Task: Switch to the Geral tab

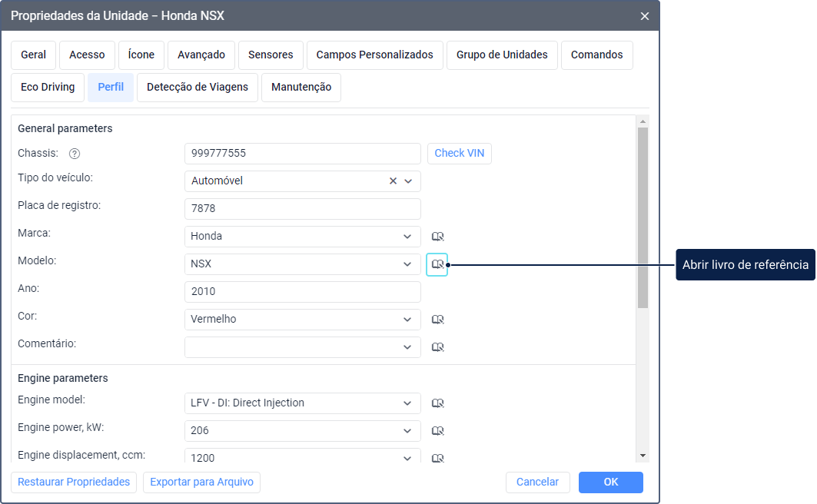Action: [33, 55]
